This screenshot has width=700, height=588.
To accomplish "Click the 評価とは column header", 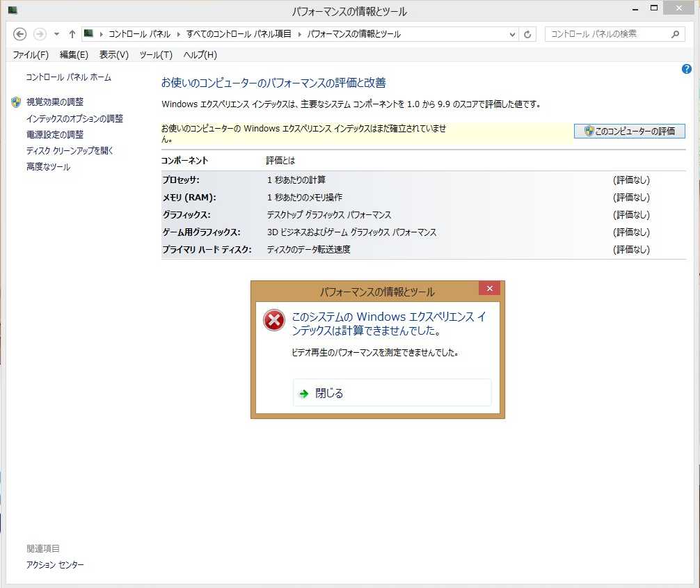I will [280, 161].
